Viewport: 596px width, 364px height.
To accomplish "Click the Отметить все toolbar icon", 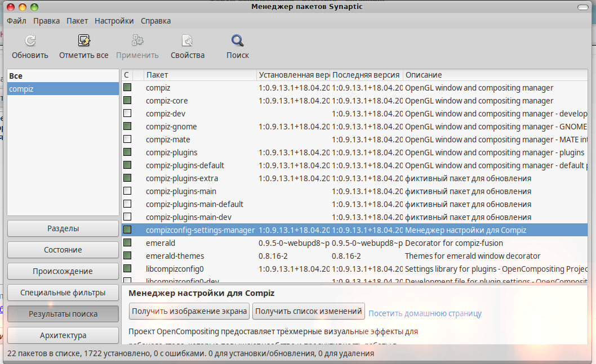I will pos(84,41).
